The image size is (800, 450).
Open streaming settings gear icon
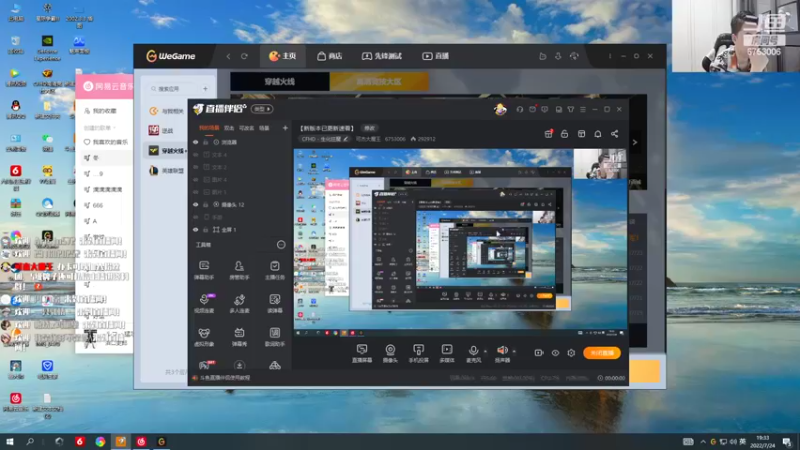(571, 353)
